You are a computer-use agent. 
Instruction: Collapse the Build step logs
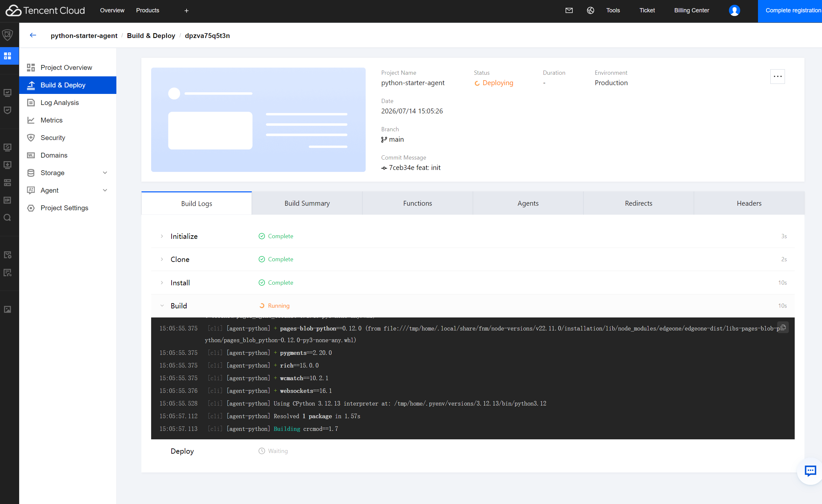click(x=162, y=305)
